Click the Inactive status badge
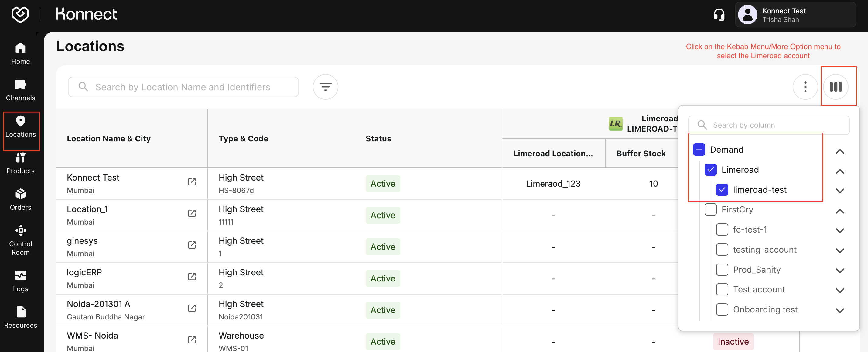The height and width of the screenshot is (352, 868). pos(733,342)
